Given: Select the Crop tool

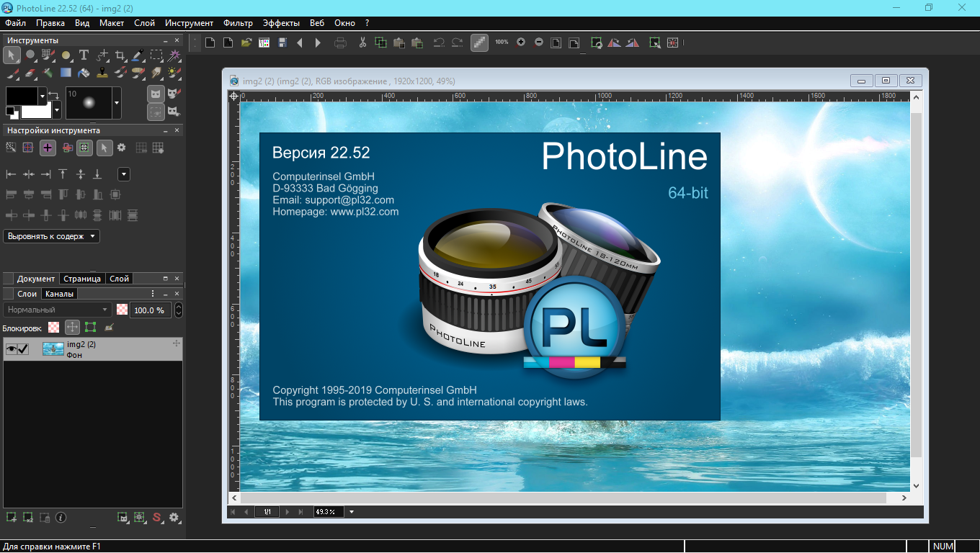Looking at the screenshot, I should click(x=120, y=55).
